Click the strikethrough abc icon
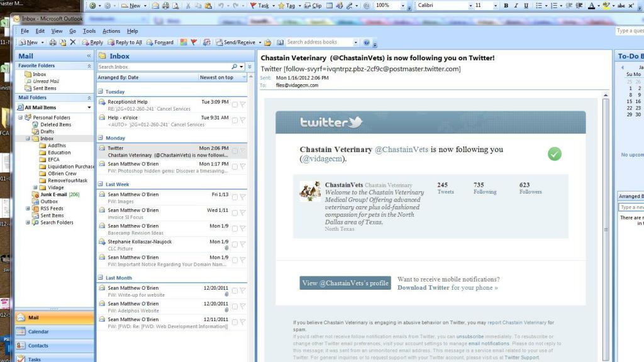Viewport: 644px width, 362px height. pyautogui.click(x=621, y=5)
